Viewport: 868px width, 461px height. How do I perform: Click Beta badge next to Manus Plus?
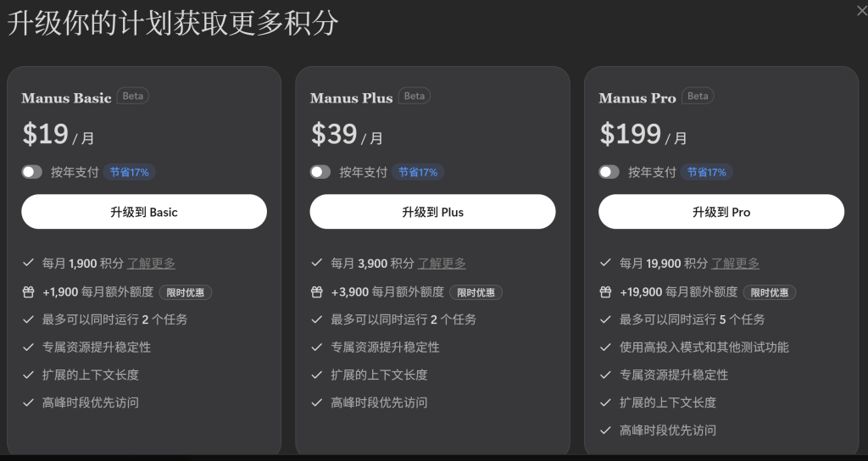[x=415, y=96]
